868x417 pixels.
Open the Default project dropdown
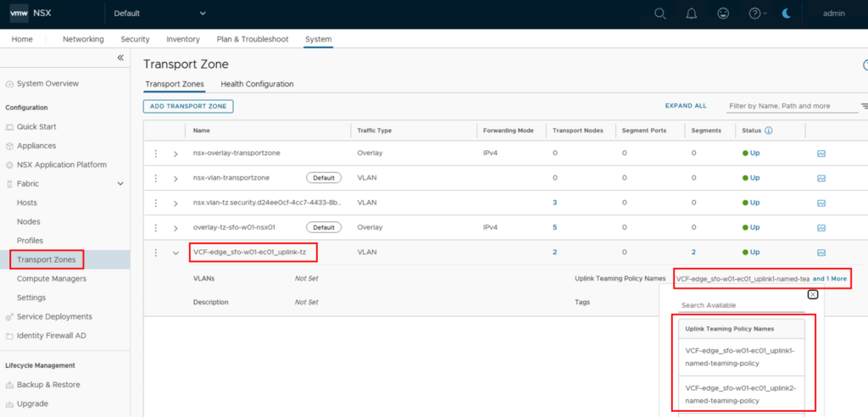pos(159,14)
